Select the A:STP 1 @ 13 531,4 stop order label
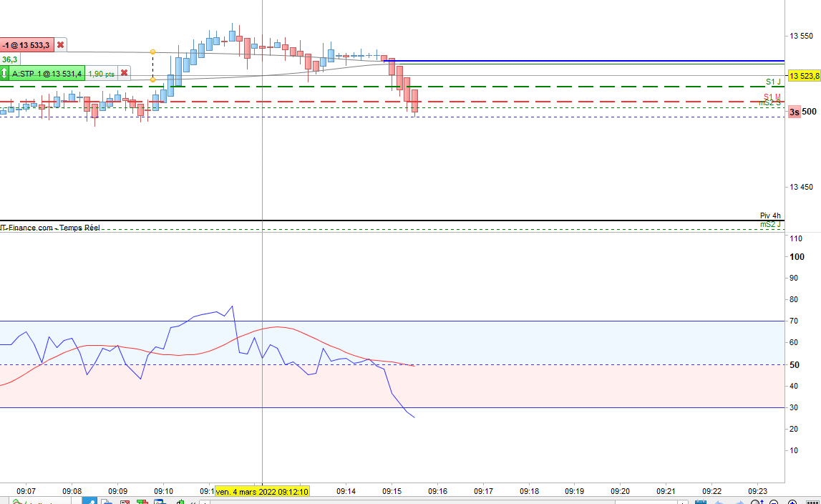This screenshot has width=821, height=504. (x=47, y=73)
